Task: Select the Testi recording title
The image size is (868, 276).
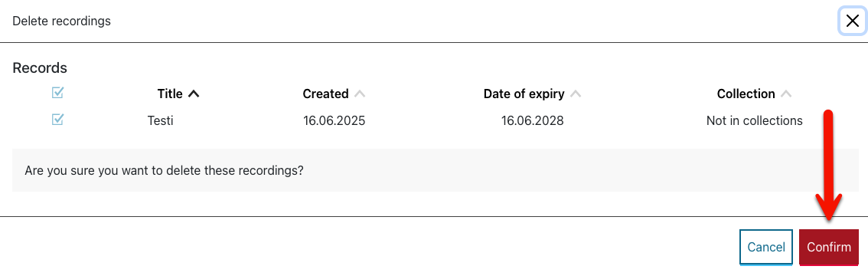Action: point(160,120)
